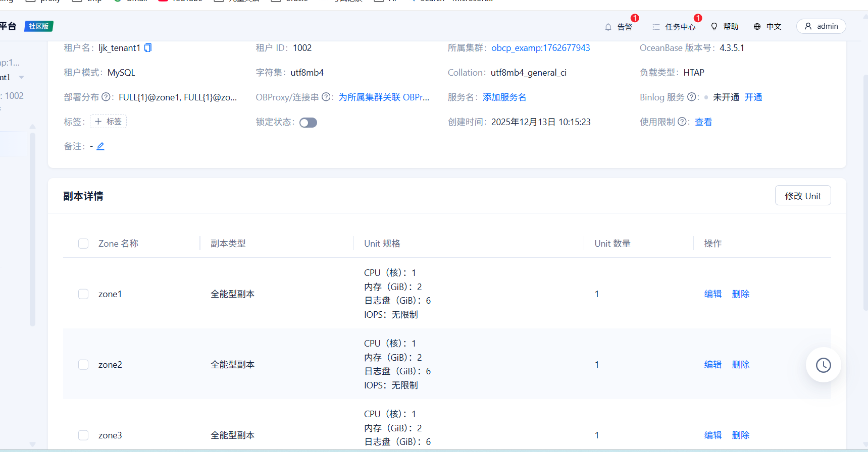Click the floating clock history icon

823,365
